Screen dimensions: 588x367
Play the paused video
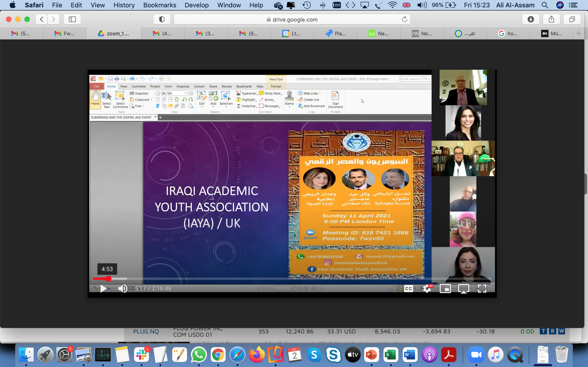click(x=103, y=288)
